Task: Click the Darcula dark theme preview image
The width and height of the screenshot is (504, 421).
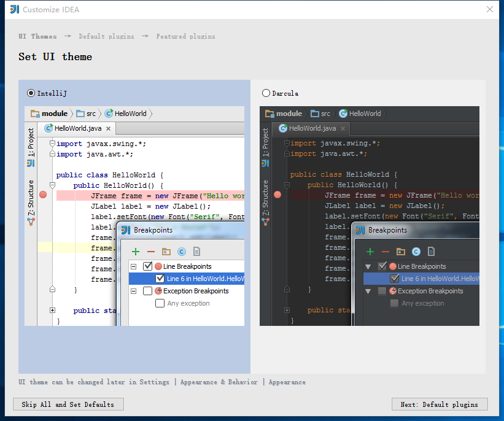Action: pos(370,216)
